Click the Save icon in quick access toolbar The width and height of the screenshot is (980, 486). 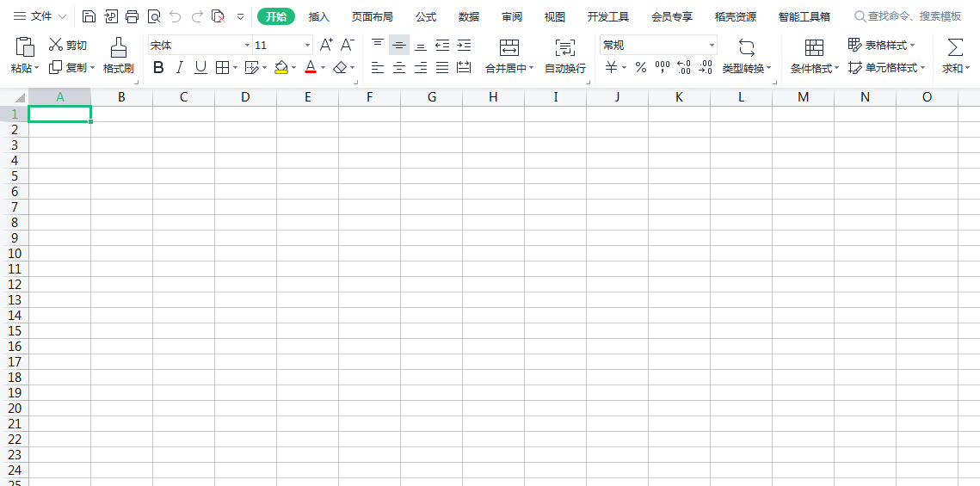pos(89,17)
